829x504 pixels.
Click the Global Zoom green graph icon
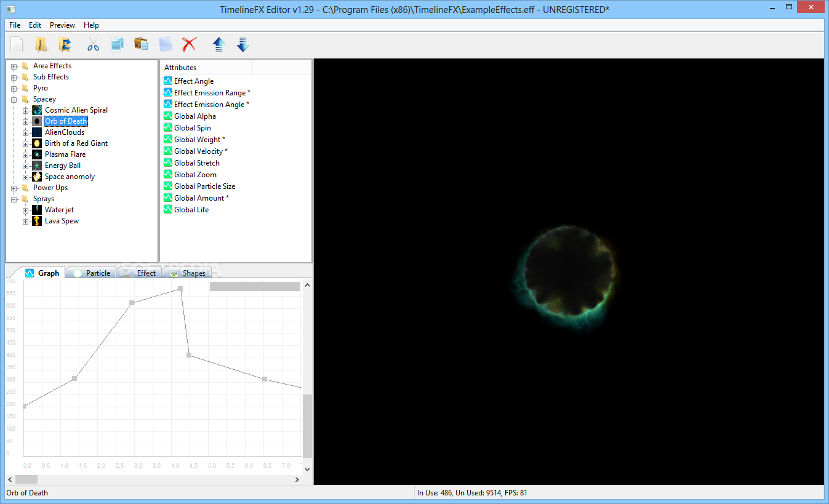[168, 174]
